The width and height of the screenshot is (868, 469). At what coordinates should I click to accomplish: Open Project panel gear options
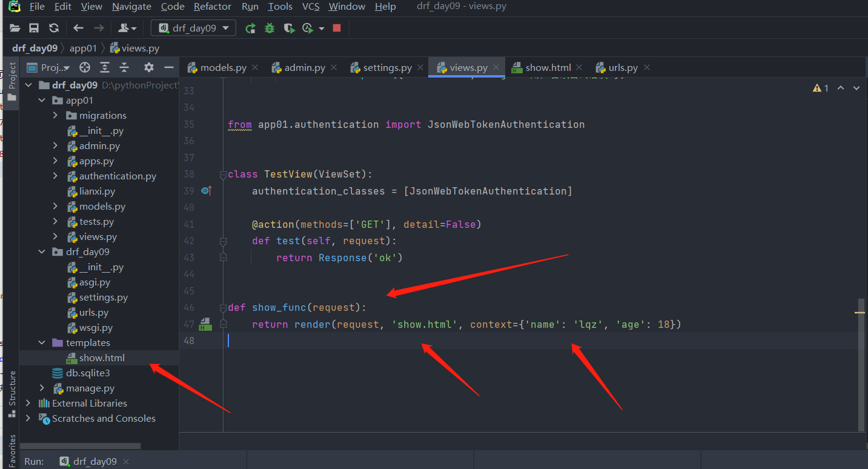[x=149, y=67]
